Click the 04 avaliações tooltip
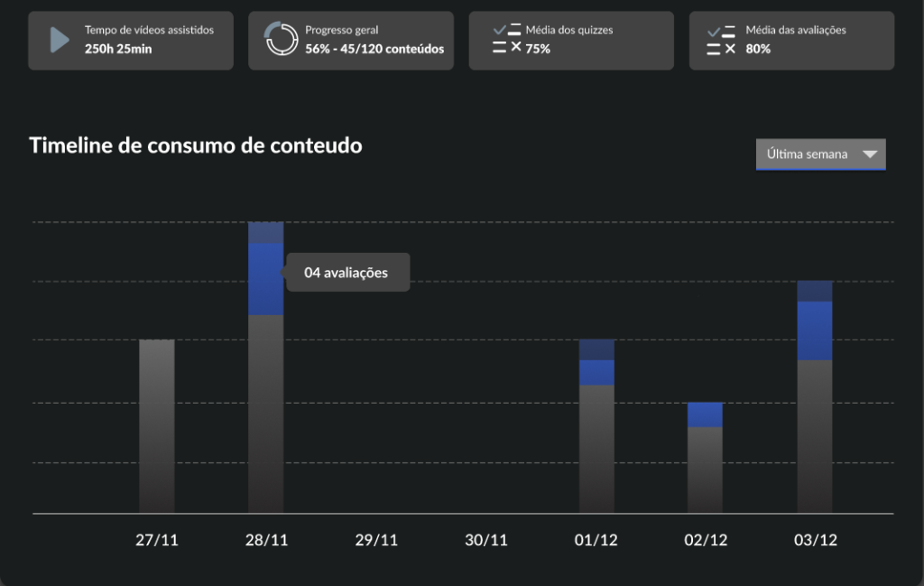 tap(347, 272)
